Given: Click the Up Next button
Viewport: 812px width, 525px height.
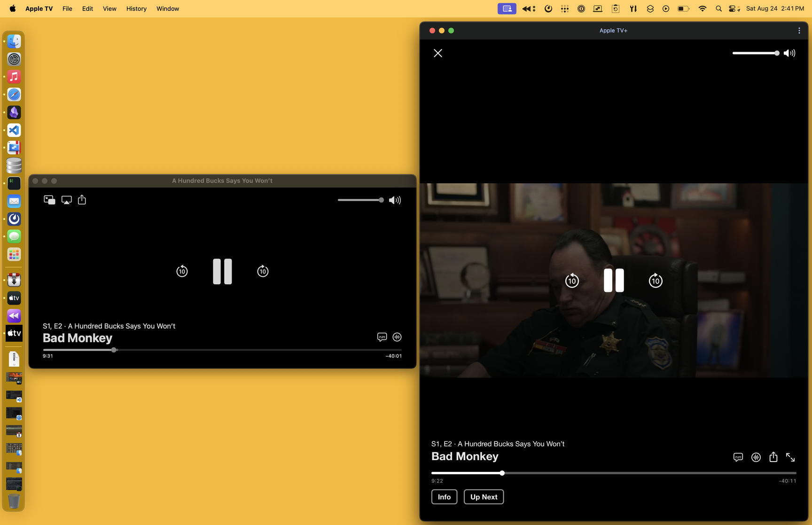Looking at the screenshot, I should [484, 497].
